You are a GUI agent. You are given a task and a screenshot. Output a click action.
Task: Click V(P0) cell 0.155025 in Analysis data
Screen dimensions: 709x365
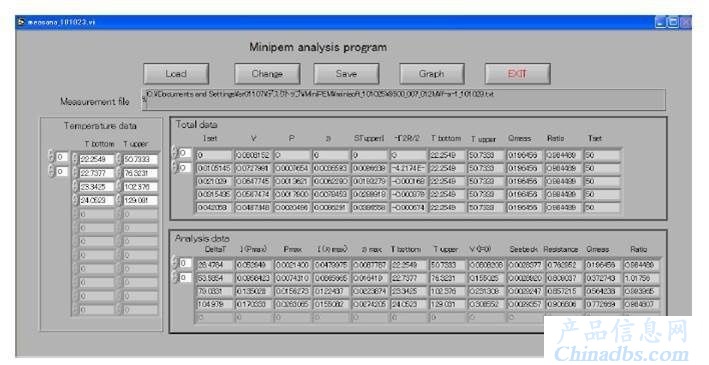[x=486, y=278]
